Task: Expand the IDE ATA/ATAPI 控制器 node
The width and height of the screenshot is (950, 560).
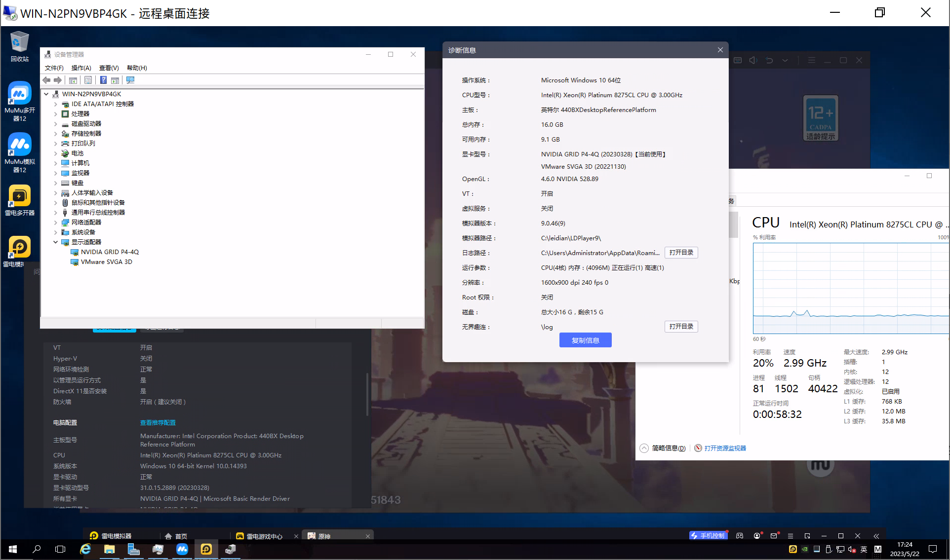Action: pyautogui.click(x=56, y=104)
